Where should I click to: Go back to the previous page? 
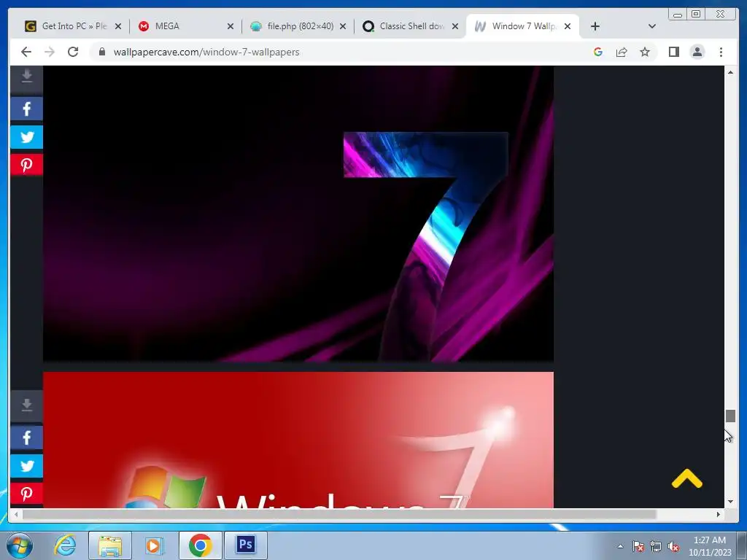pos(26,52)
